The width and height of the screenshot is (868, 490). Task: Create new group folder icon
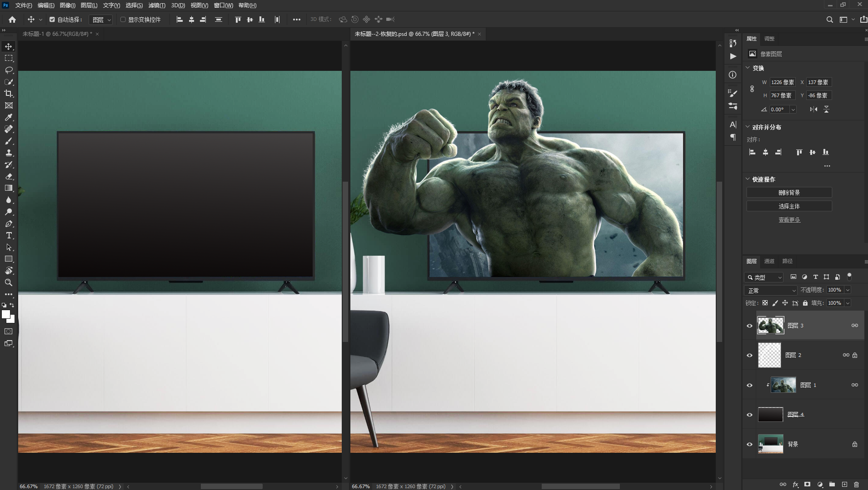pos(832,485)
